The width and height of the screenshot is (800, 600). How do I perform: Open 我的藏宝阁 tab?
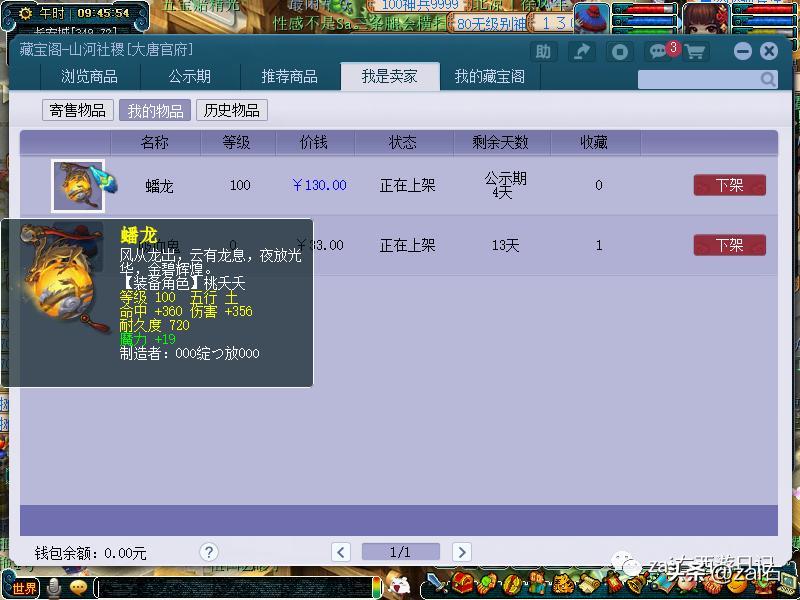(489, 77)
